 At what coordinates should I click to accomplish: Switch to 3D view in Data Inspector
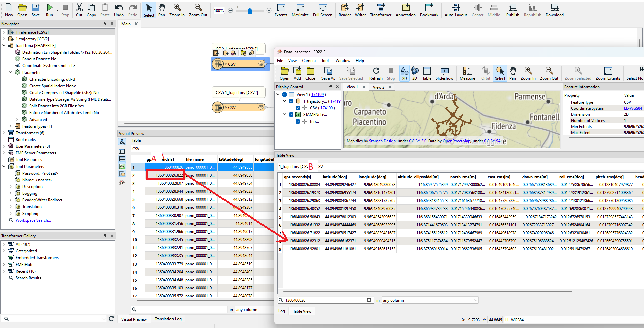(415, 74)
